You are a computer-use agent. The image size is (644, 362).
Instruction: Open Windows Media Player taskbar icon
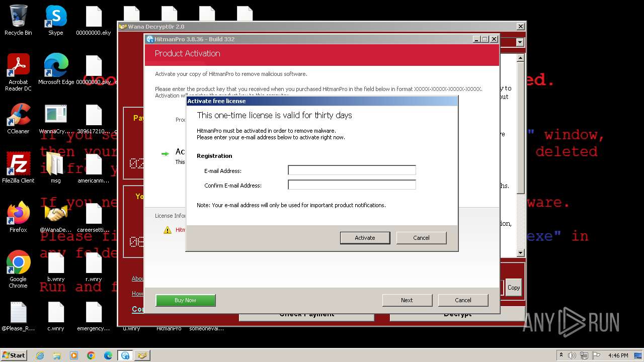pos(74,355)
